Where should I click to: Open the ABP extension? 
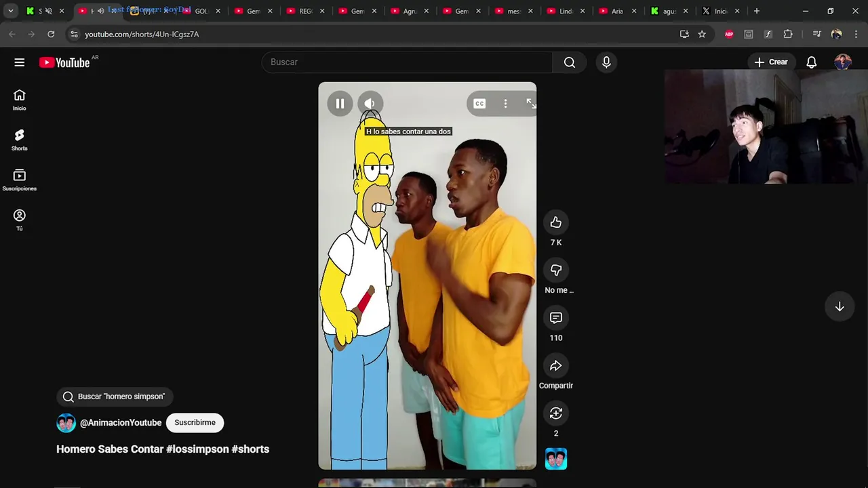tap(729, 34)
